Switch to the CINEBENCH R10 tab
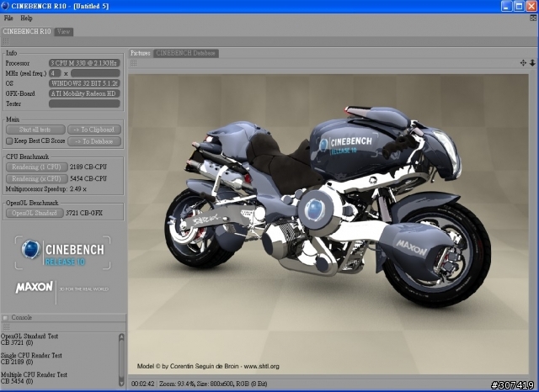539x392 pixels. click(x=27, y=32)
